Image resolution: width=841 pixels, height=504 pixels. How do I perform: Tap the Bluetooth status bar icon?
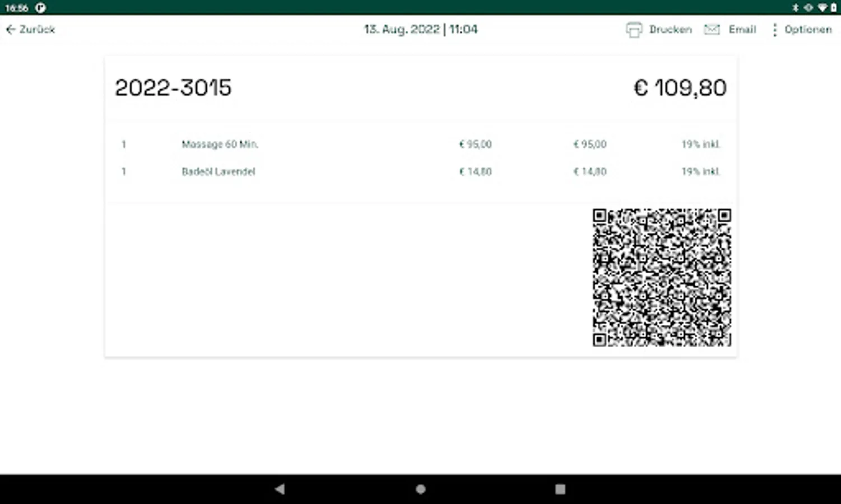(x=795, y=8)
